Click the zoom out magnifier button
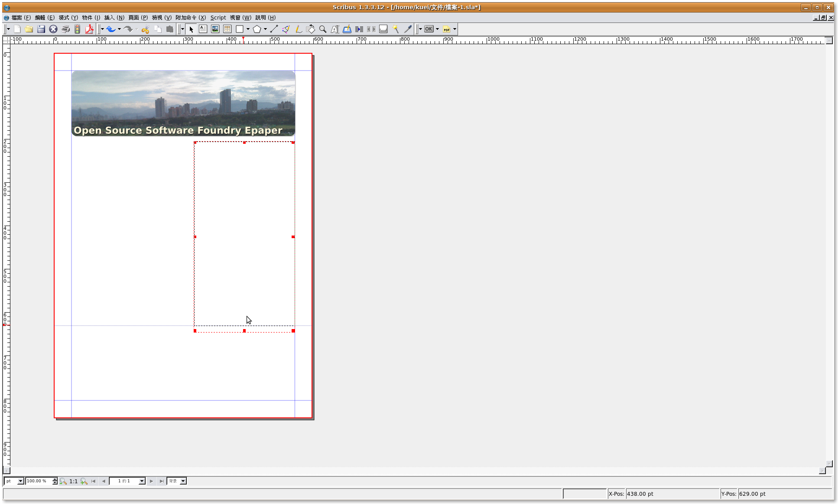Image resolution: width=838 pixels, height=504 pixels. click(x=63, y=481)
